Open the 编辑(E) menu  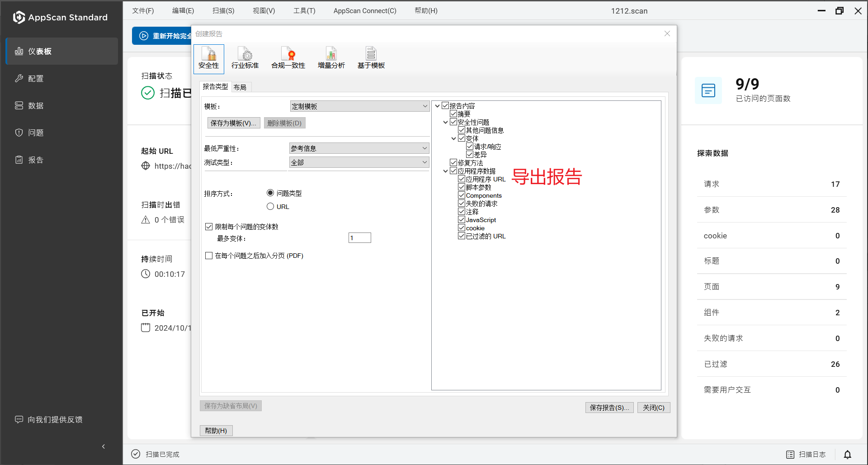183,10
